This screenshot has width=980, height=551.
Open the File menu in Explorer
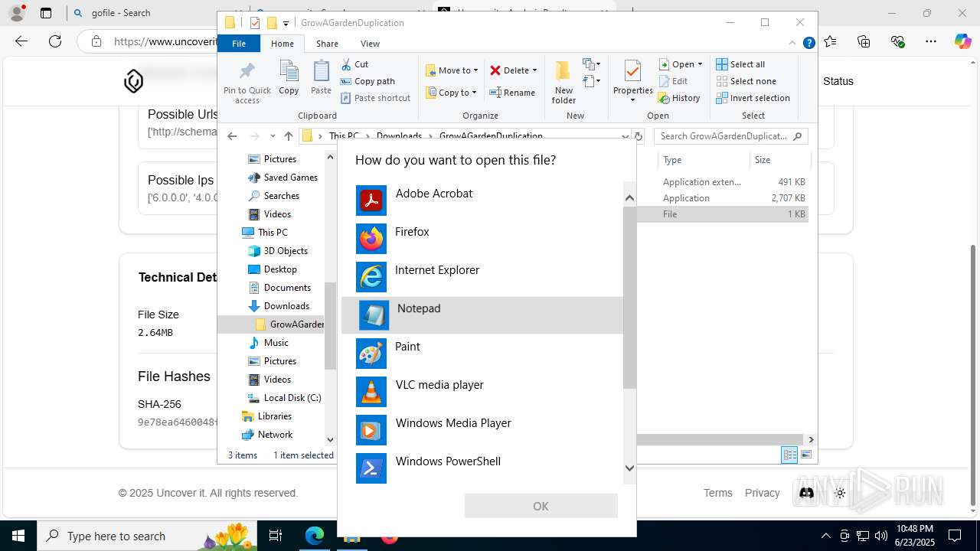click(239, 44)
